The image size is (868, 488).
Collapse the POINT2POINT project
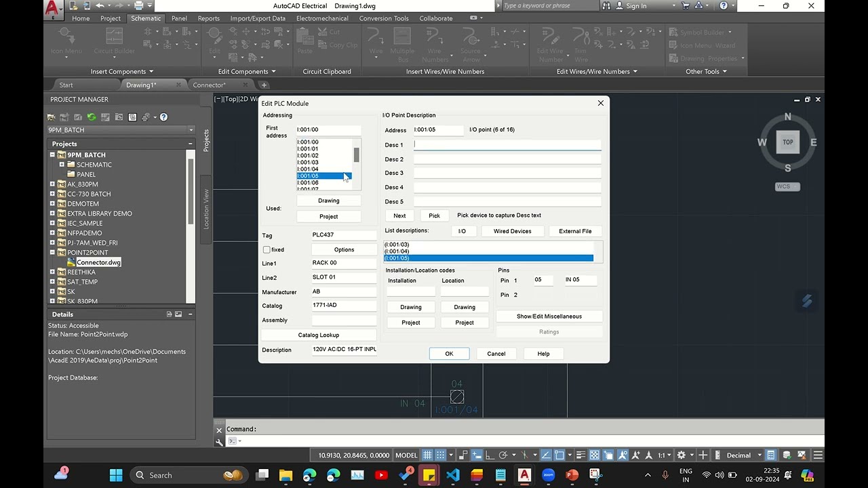pyautogui.click(x=52, y=253)
